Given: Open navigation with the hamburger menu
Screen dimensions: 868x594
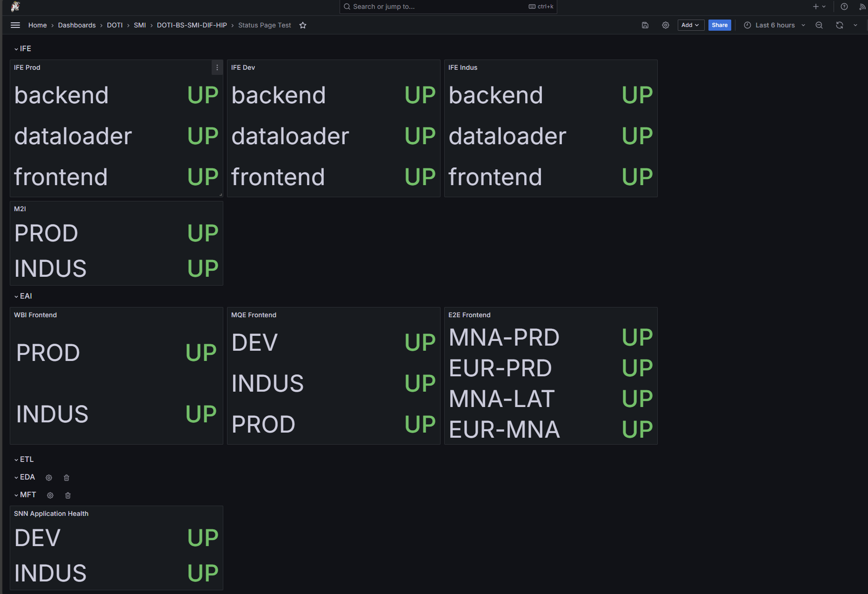Looking at the screenshot, I should [x=15, y=25].
